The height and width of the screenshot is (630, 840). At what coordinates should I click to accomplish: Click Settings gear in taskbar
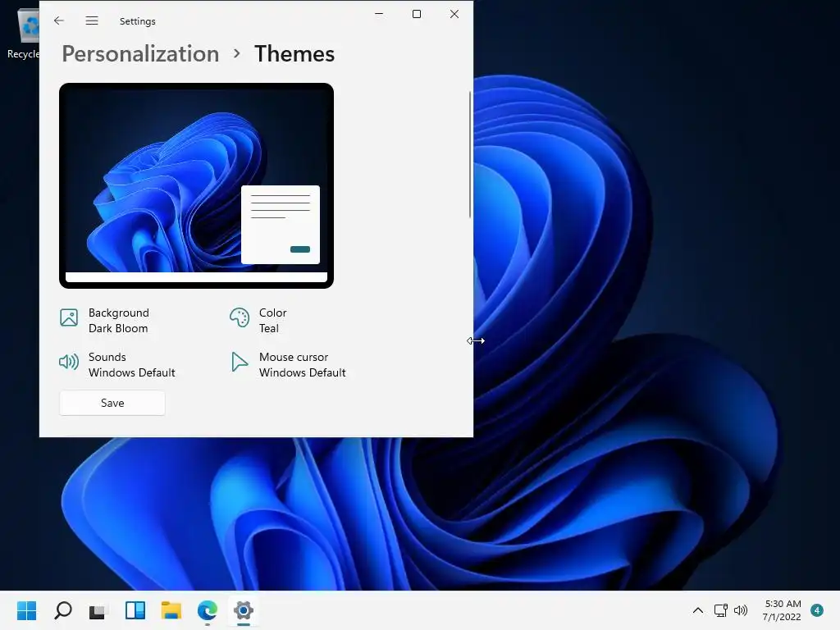point(243,610)
